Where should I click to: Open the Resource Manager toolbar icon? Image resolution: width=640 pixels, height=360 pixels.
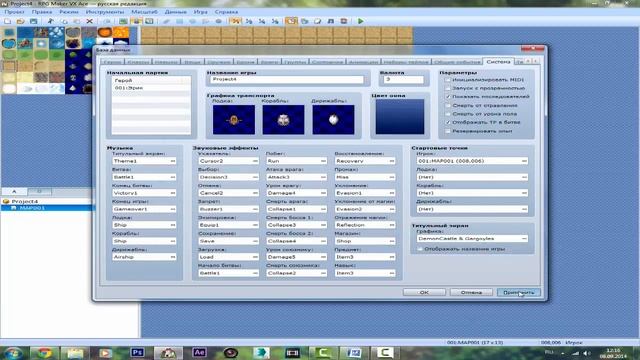point(304,21)
